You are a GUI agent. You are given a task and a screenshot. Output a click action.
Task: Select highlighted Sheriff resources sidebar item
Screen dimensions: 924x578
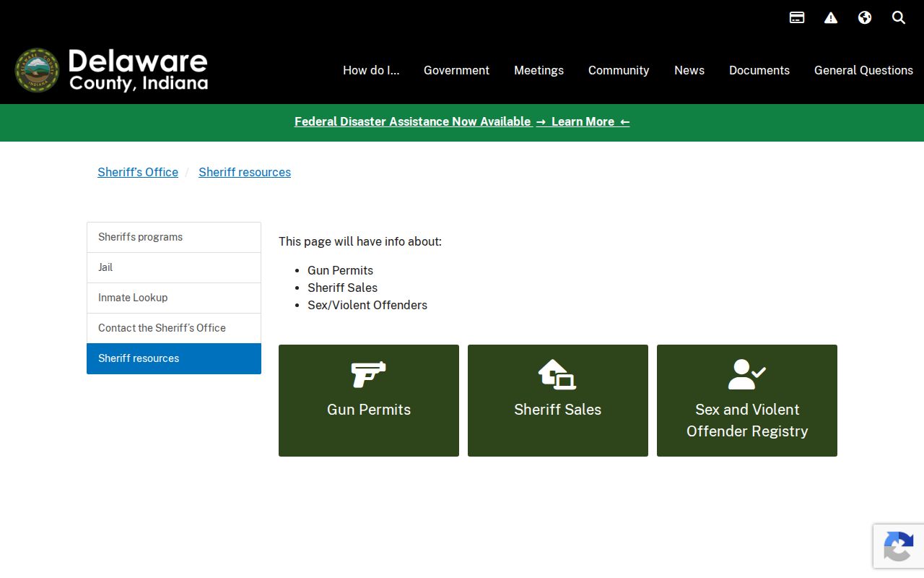click(x=174, y=358)
